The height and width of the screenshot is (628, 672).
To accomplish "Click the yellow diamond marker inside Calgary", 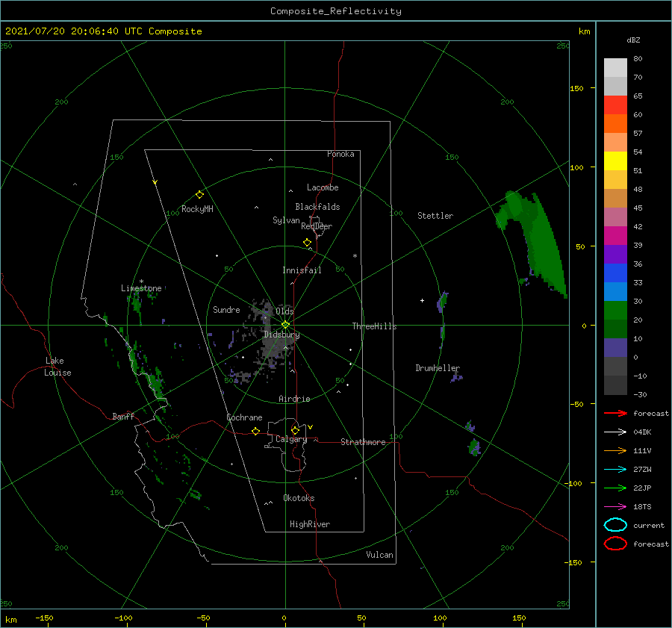I will click(x=295, y=430).
